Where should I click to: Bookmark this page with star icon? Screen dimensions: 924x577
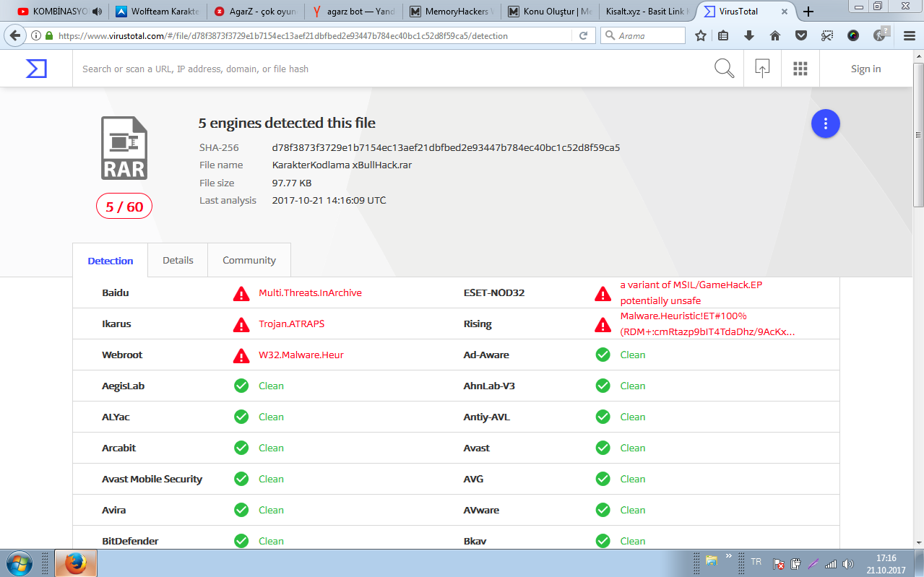point(700,35)
